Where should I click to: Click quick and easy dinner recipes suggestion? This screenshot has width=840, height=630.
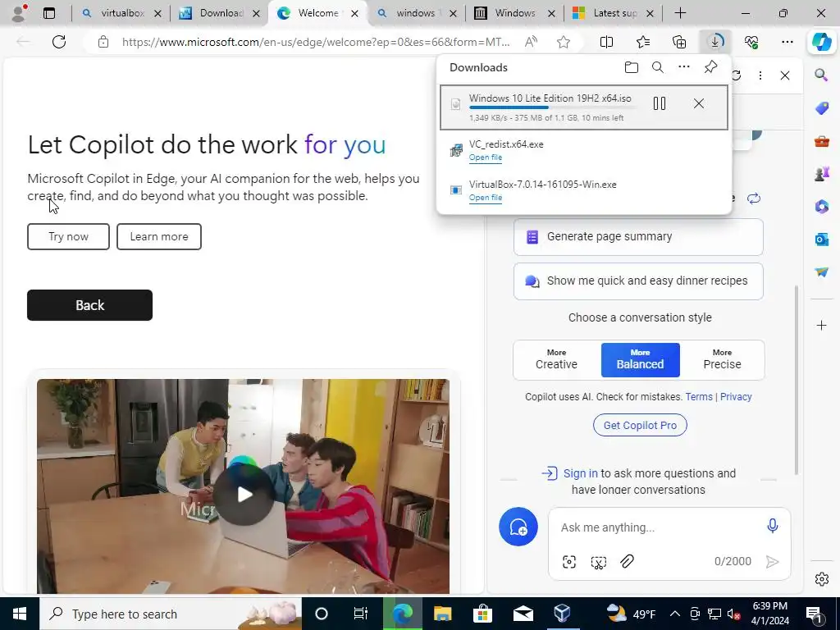pos(638,281)
